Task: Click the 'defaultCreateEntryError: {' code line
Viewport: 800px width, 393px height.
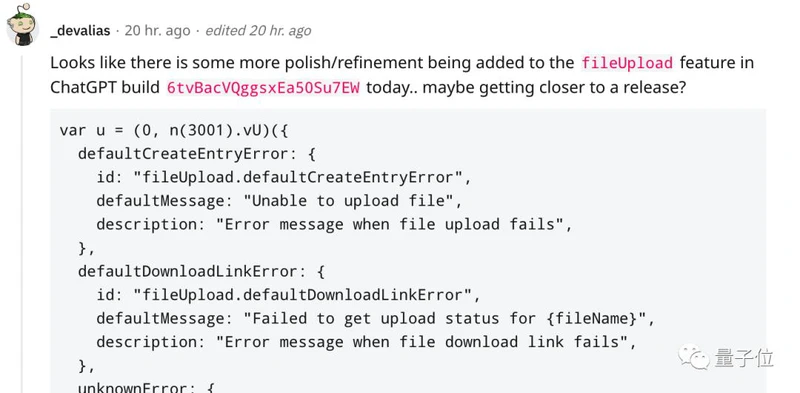Action: (197, 154)
